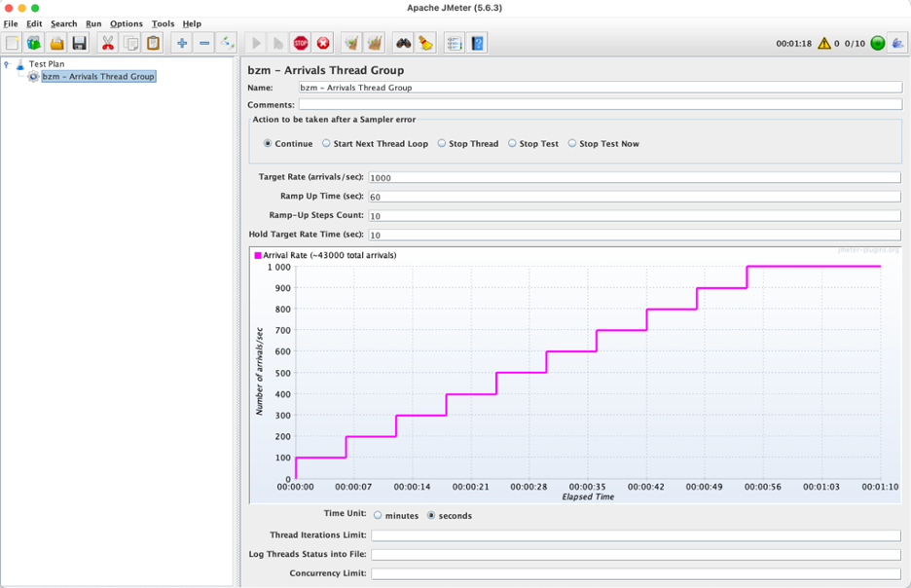Click the magenta Arrival Rate legend swatch

[x=258, y=255]
